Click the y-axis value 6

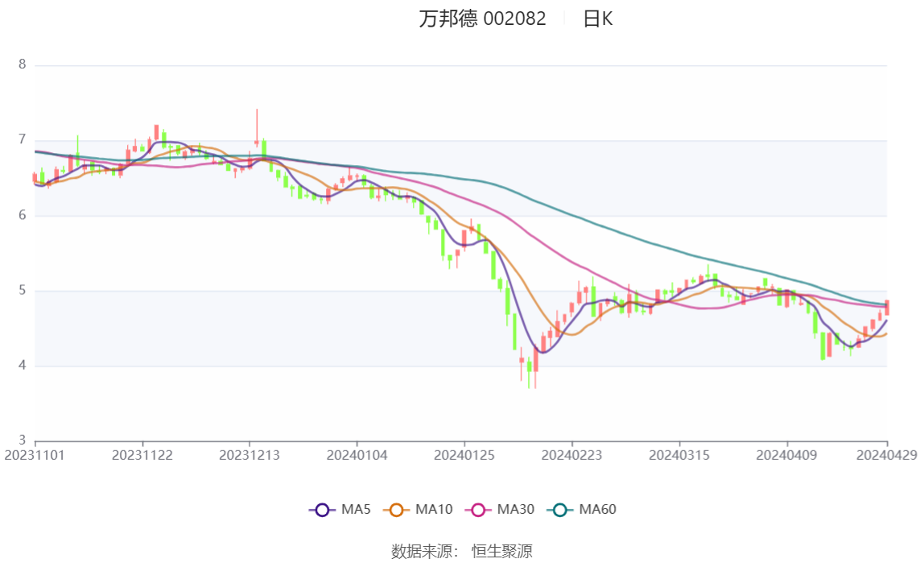pos(23,215)
